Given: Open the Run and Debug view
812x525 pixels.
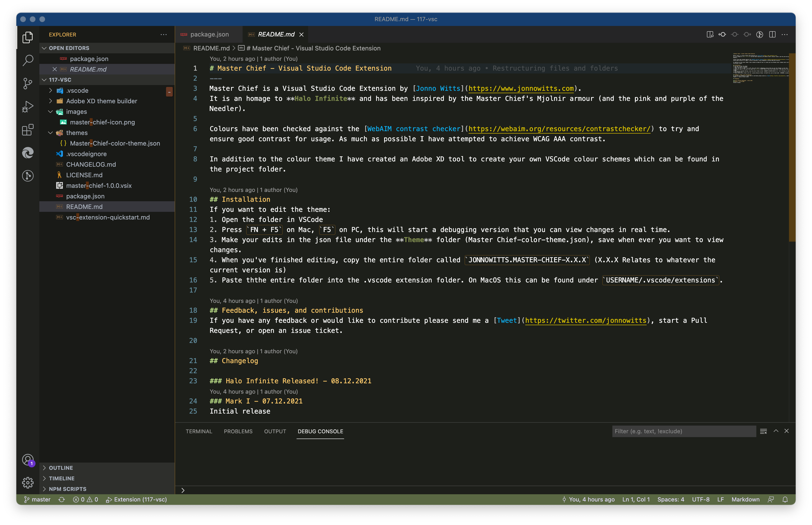Looking at the screenshot, I should [28, 107].
